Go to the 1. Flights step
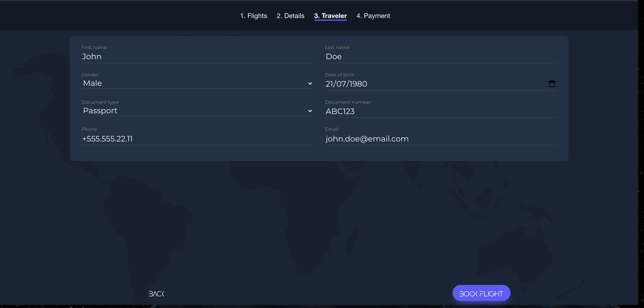Screen dimensions: 644x308 [253, 16]
